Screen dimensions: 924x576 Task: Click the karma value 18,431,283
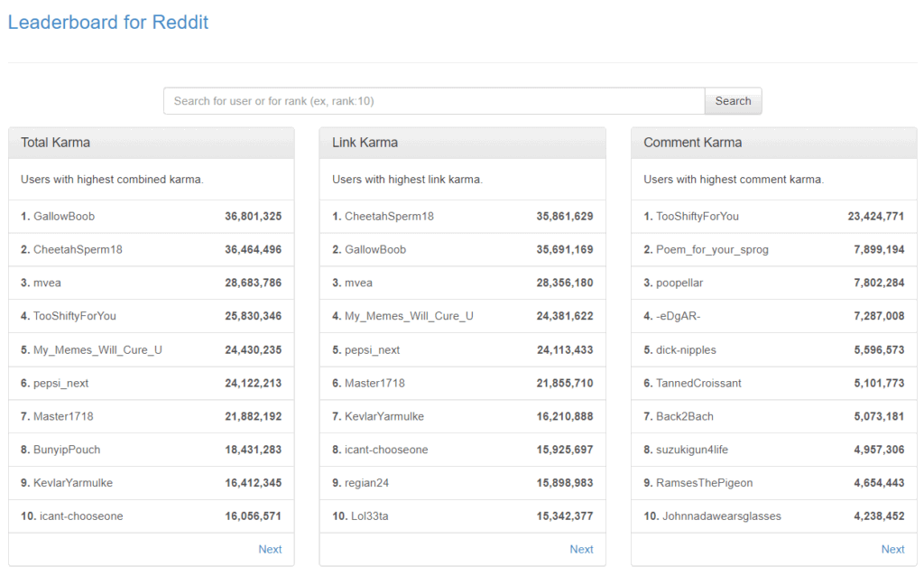pos(253,450)
